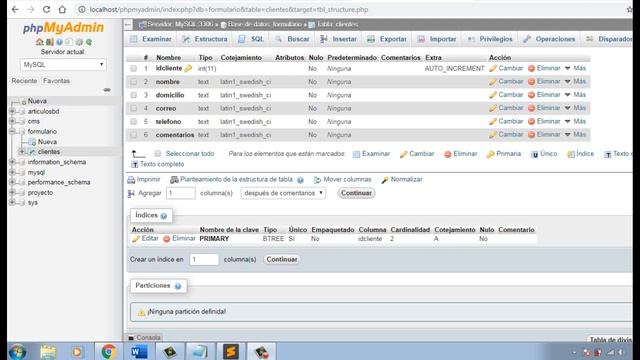Viewport: 640px width, 360px height.
Task: Click the Imprimir printer icon
Action: pos(131,180)
